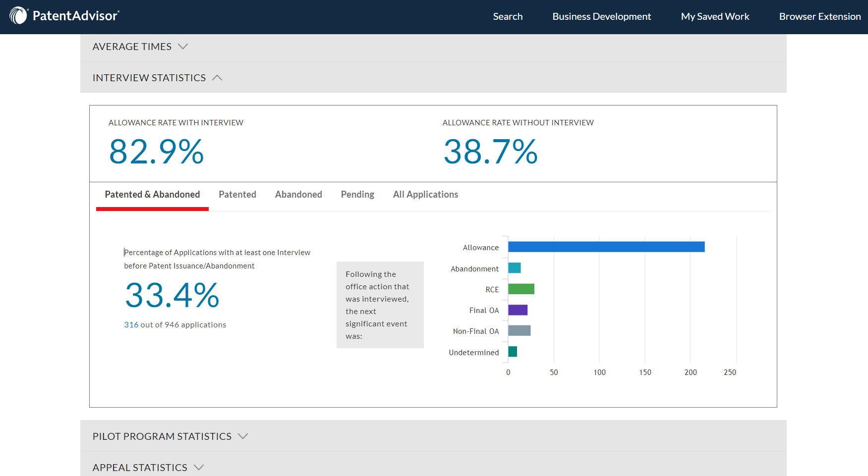The image size is (868, 476).
Task: Click the blue Allowance bar in chart
Action: click(x=606, y=247)
